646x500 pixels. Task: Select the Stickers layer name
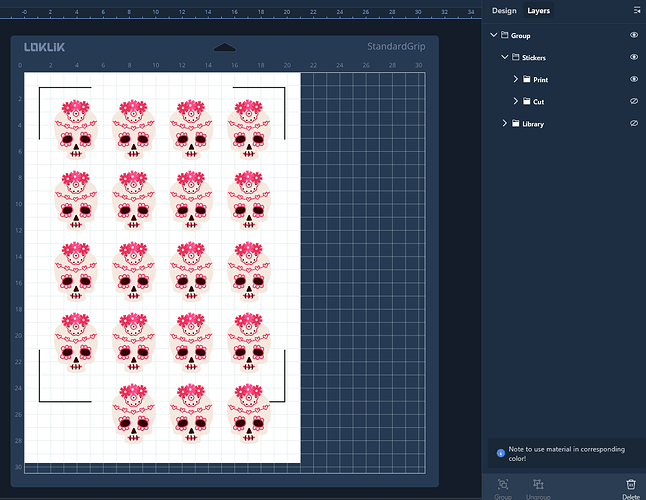pos(534,57)
